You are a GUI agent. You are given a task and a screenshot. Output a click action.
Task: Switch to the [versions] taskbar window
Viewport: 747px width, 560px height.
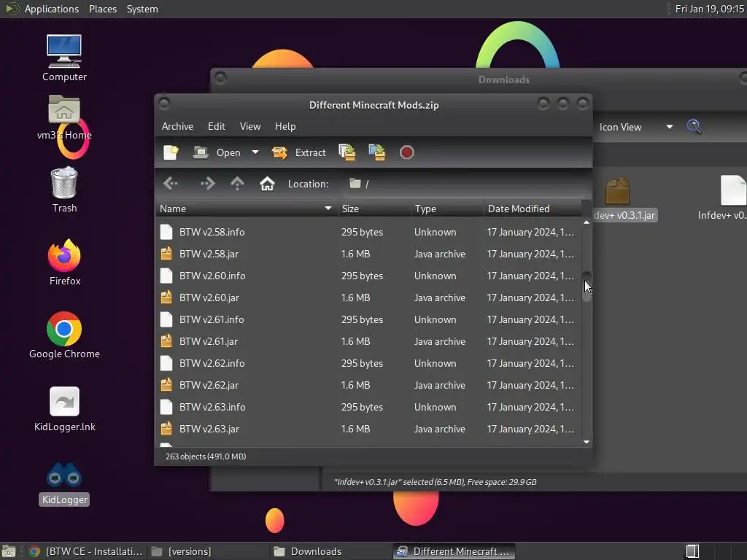(x=208, y=551)
